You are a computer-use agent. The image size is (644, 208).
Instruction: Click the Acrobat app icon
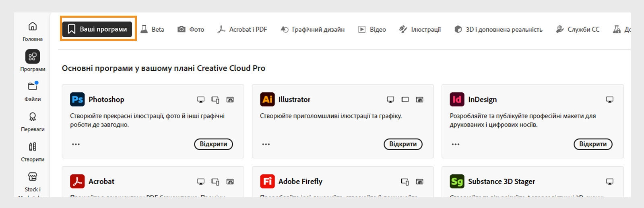click(x=77, y=181)
